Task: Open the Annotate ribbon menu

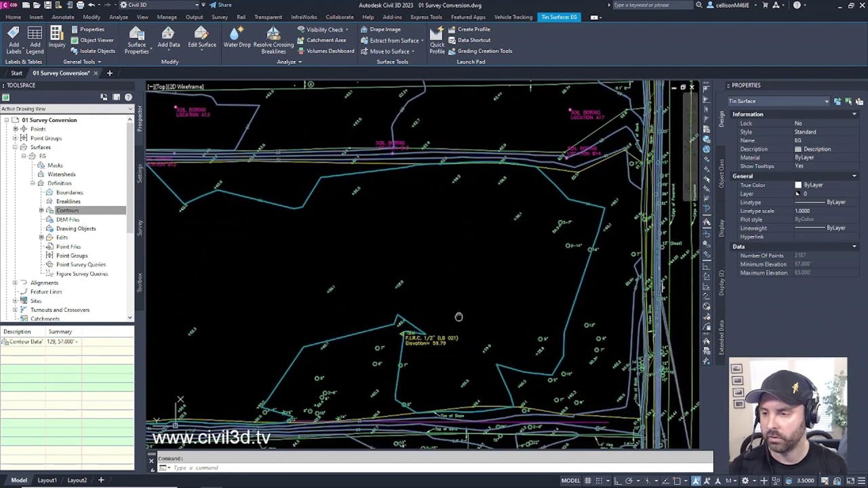Action: (62, 17)
